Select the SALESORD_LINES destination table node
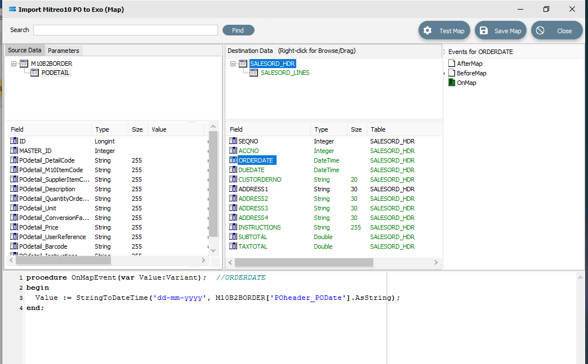Viewport: 588px width, 364px height. 285,73
